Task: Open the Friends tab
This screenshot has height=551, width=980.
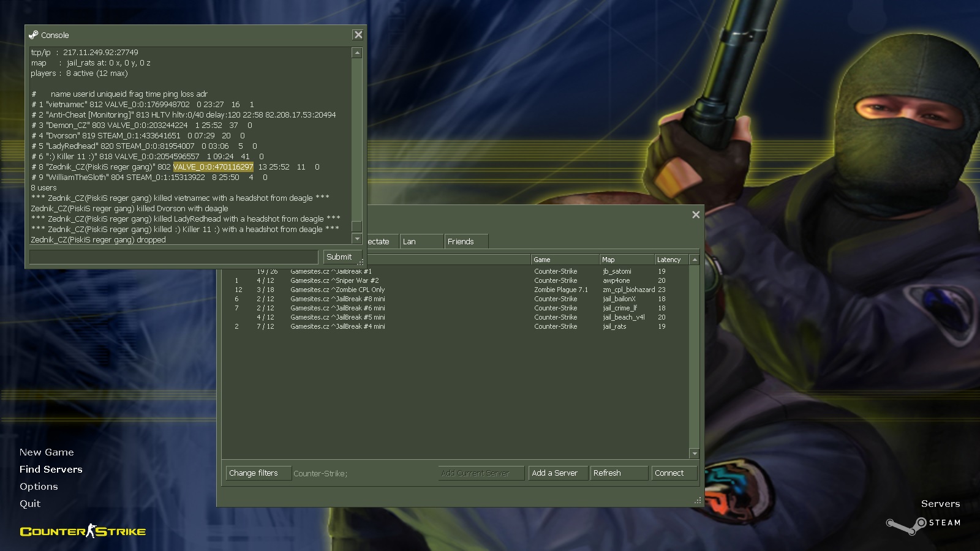Action: [x=466, y=241]
